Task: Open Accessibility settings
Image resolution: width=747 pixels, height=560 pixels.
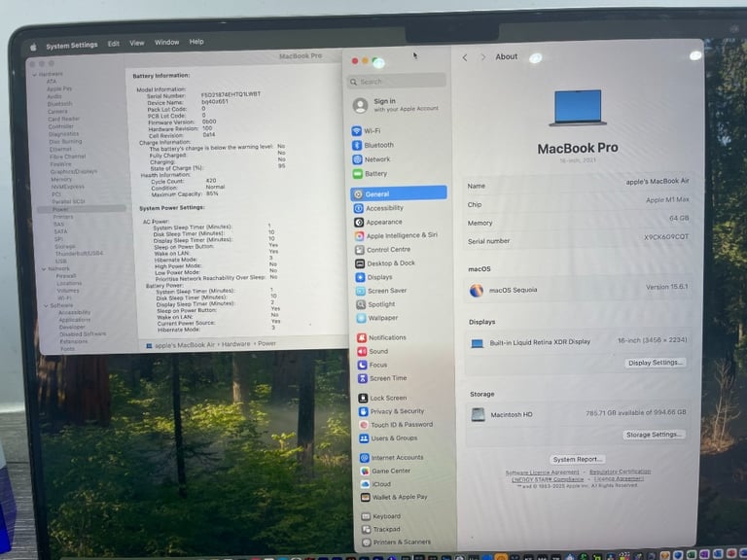Action: (378, 208)
